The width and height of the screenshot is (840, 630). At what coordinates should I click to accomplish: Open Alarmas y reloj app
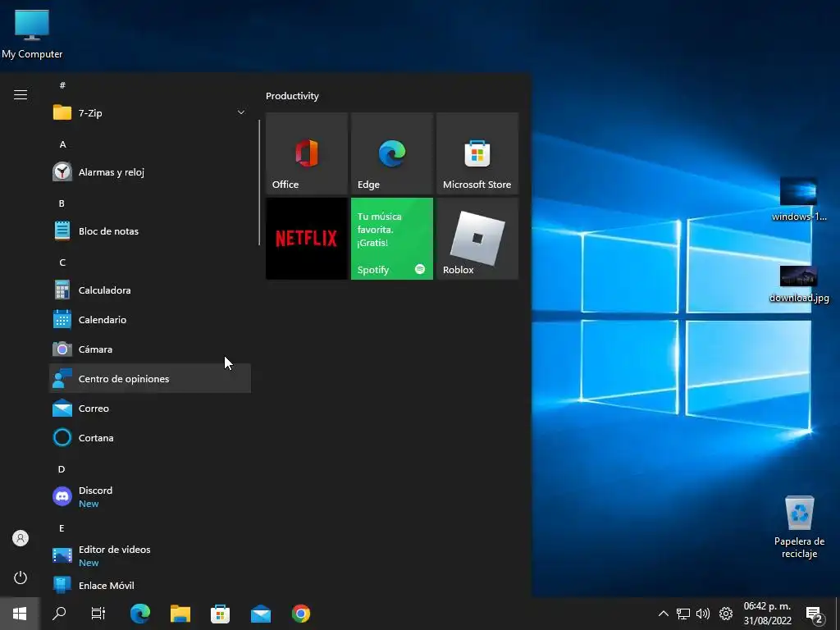click(x=150, y=172)
